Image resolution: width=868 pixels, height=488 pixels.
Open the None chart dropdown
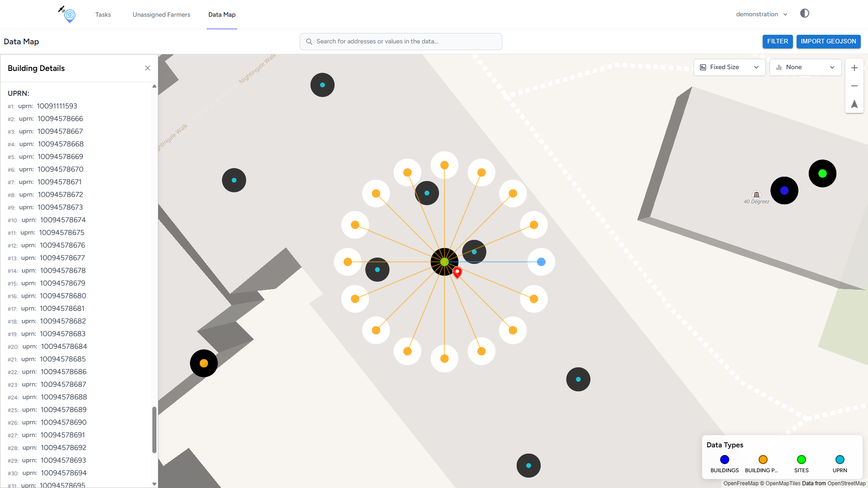[x=805, y=67]
